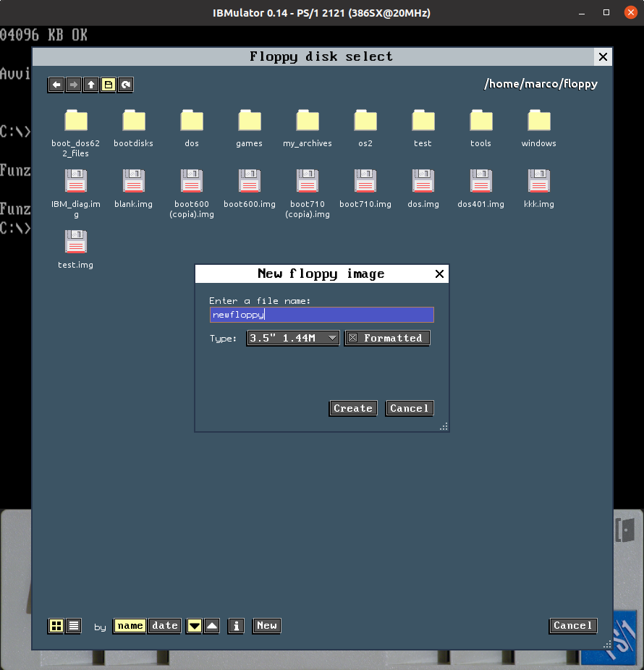The height and width of the screenshot is (670, 644).
Task: Open the bootdisks folder
Action: coord(133,128)
